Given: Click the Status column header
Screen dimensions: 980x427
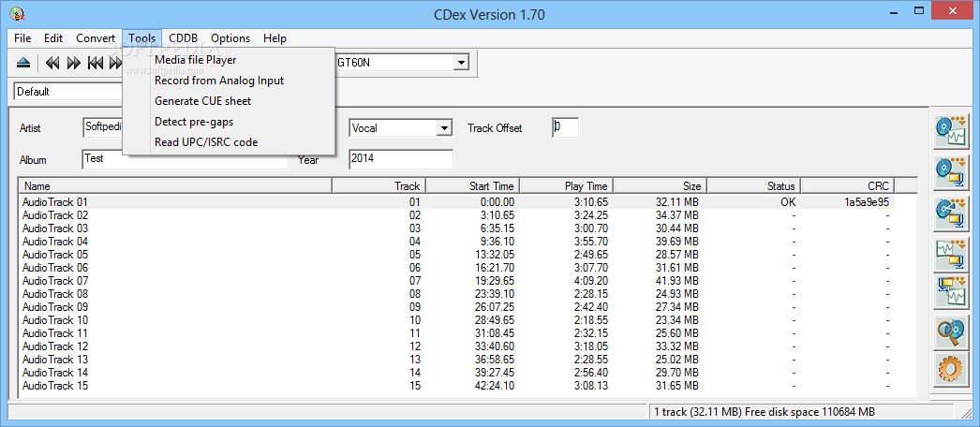Looking at the screenshot, I should coord(754,186).
